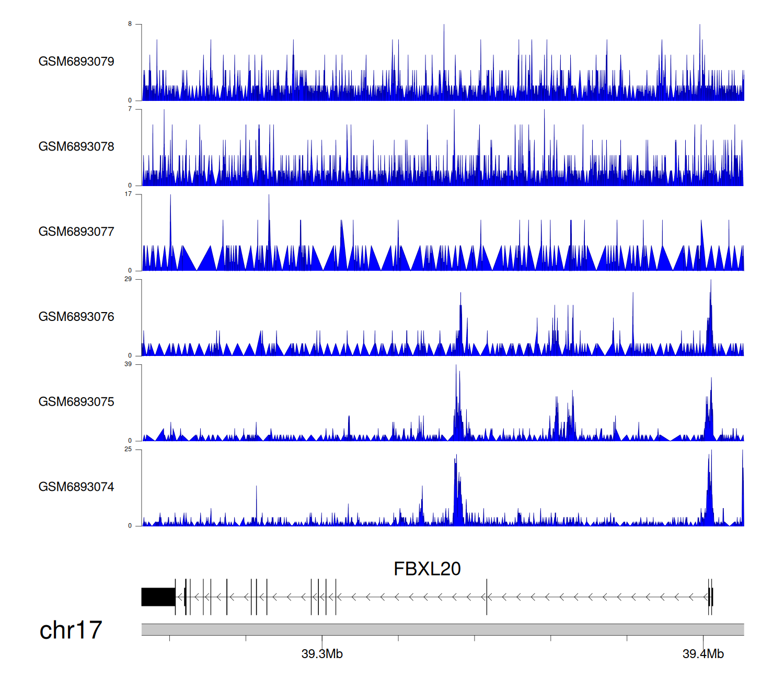
Task: Click the isolated middle exon of FBXL20
Action: point(487,597)
